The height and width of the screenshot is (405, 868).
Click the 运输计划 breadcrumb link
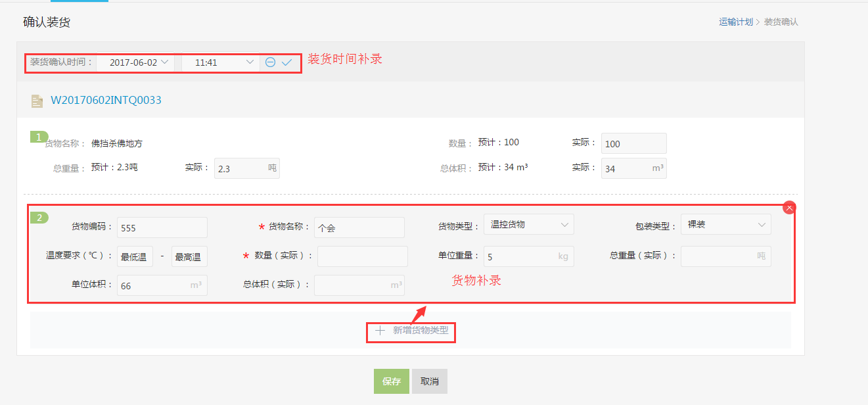(736, 22)
